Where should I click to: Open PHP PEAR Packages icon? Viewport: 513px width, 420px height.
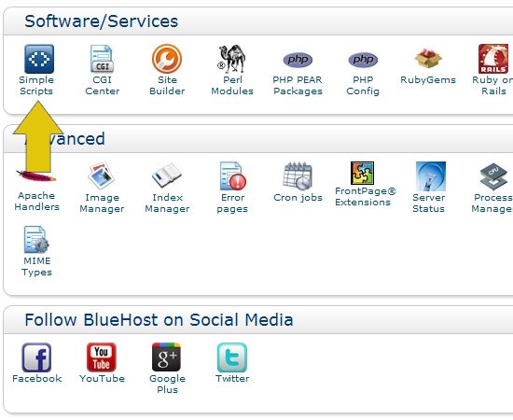pyautogui.click(x=298, y=60)
